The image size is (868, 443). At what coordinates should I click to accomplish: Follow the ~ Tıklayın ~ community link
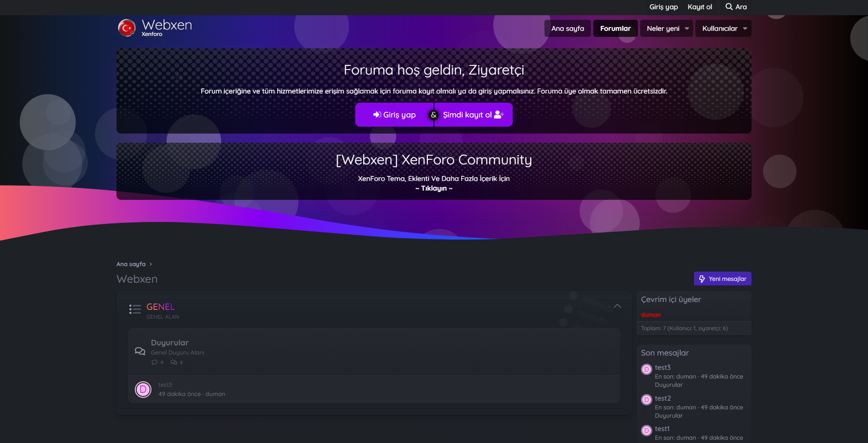pyautogui.click(x=434, y=188)
